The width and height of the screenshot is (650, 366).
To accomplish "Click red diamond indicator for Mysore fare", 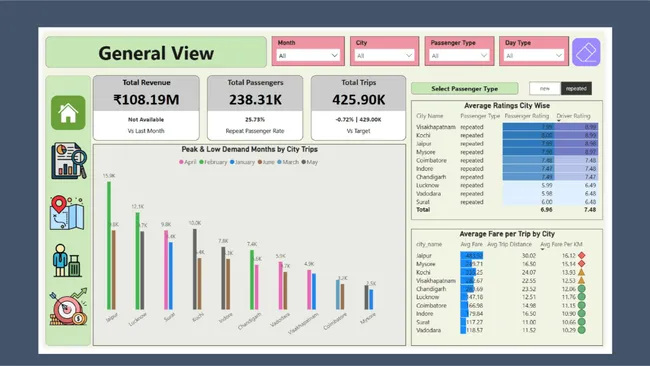I will [582, 264].
